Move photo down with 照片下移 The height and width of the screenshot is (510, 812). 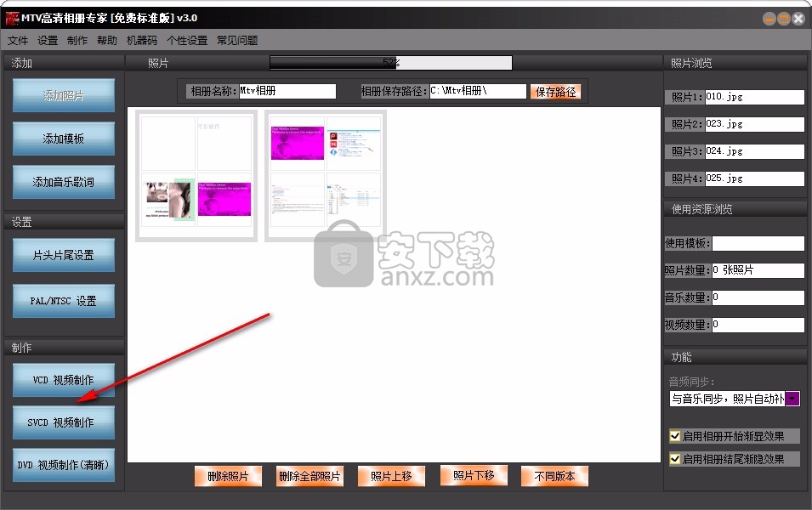coord(474,475)
